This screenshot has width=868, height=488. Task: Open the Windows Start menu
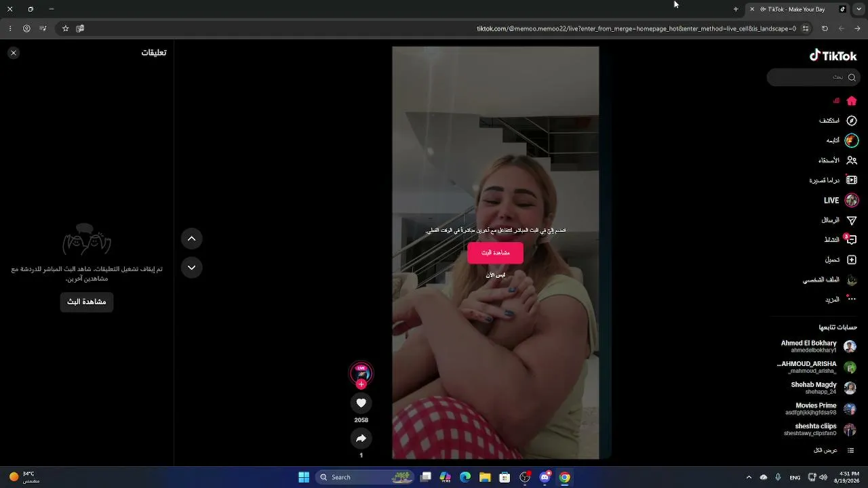tap(304, 477)
